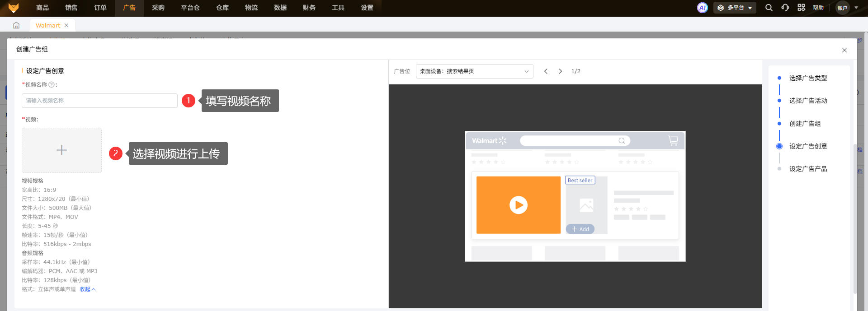Select step 创建广告组
Screen dimensions: 868x311
pos(805,124)
